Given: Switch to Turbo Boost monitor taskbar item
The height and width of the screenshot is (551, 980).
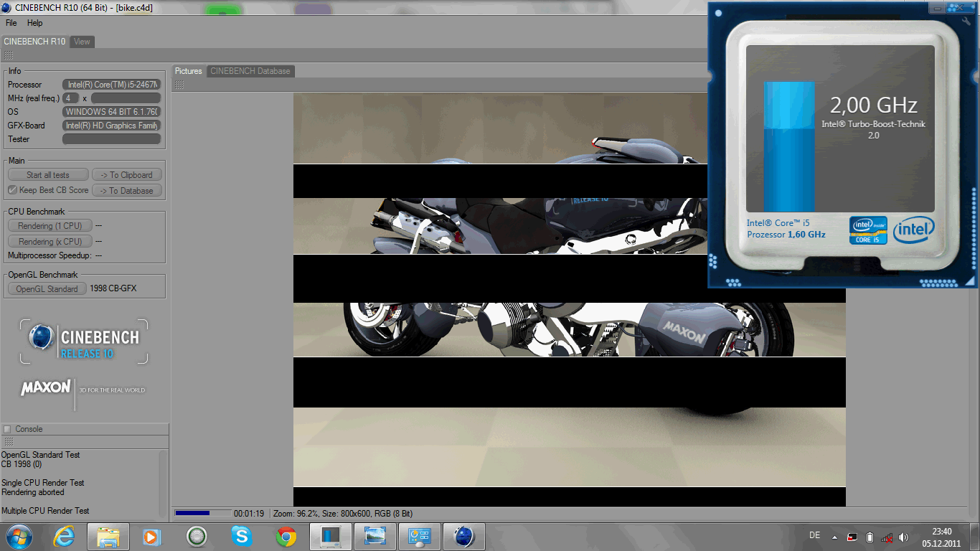Looking at the screenshot, I should 331,536.
